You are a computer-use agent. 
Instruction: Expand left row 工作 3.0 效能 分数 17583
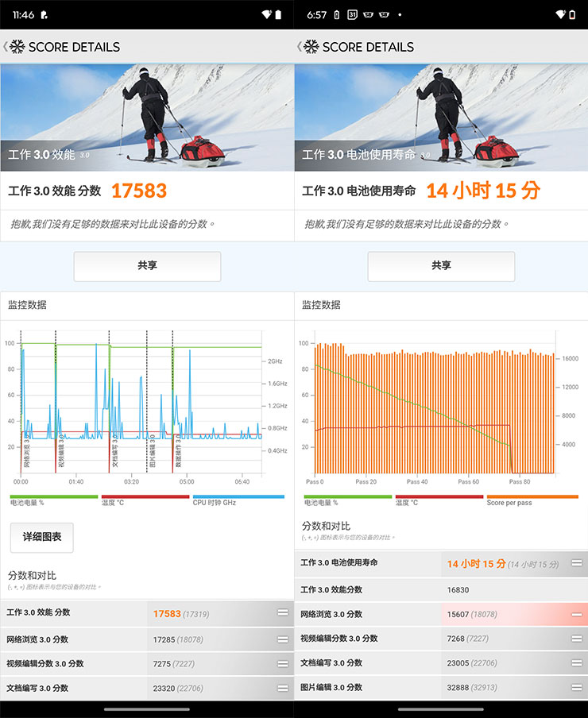click(x=147, y=613)
